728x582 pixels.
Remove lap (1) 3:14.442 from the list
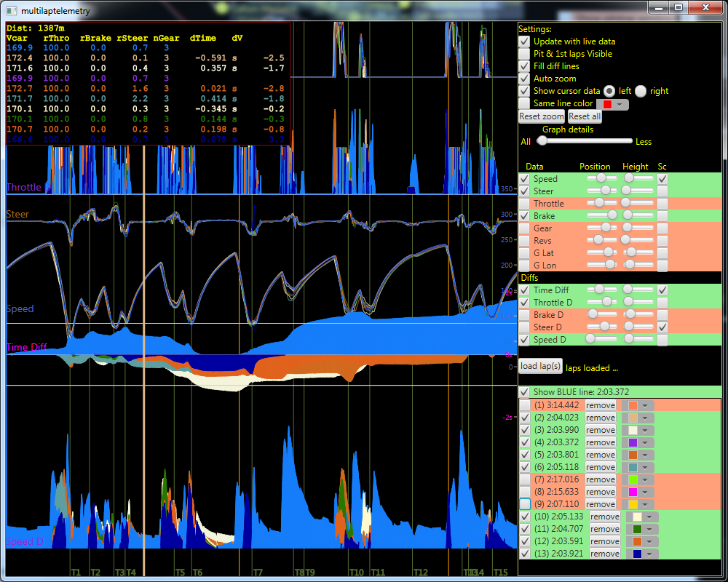click(600, 405)
